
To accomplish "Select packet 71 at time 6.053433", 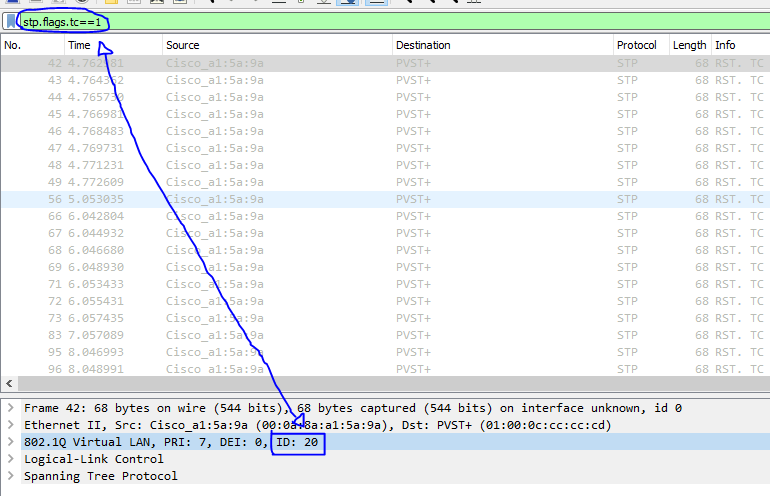I will click(385, 284).
